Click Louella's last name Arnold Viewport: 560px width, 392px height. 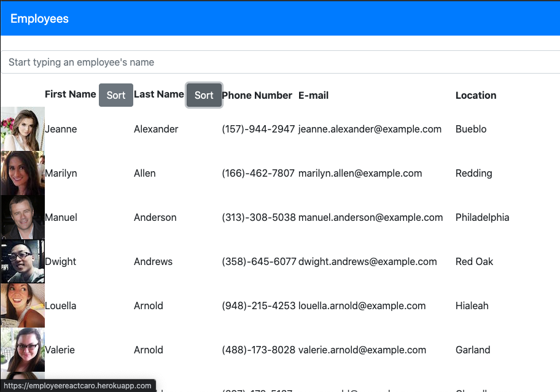pyautogui.click(x=148, y=306)
